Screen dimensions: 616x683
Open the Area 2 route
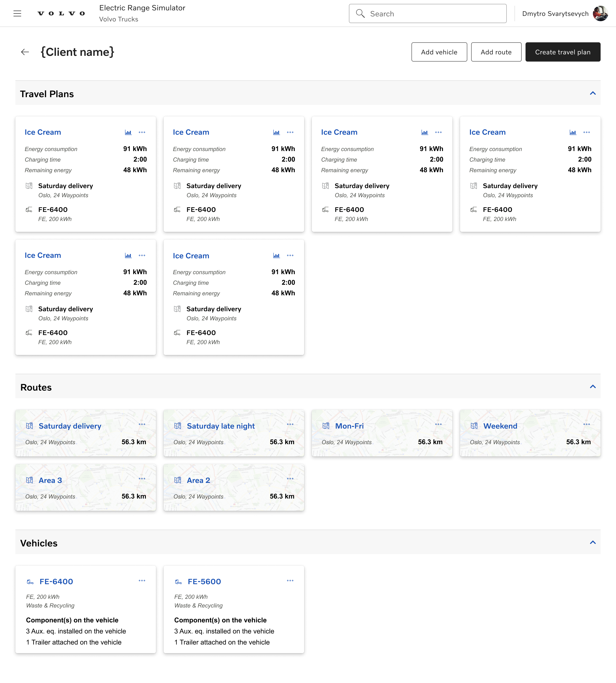pyautogui.click(x=198, y=480)
